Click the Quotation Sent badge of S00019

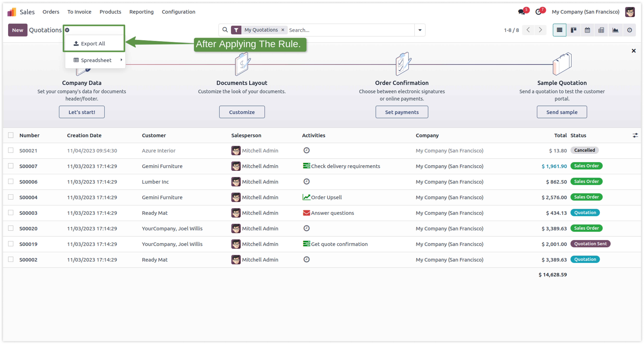[590, 244]
